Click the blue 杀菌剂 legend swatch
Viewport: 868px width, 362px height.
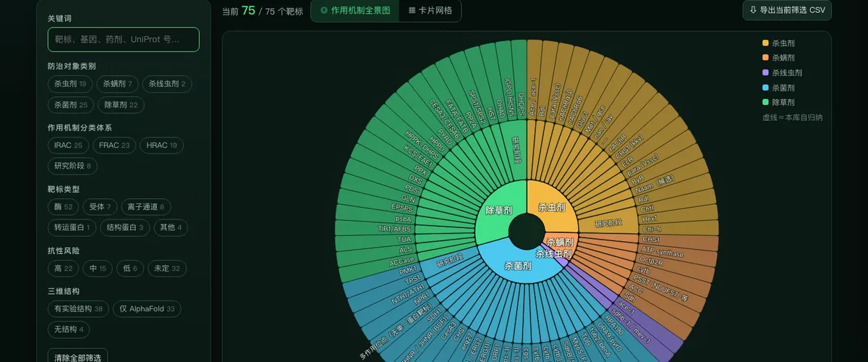pyautogui.click(x=765, y=88)
